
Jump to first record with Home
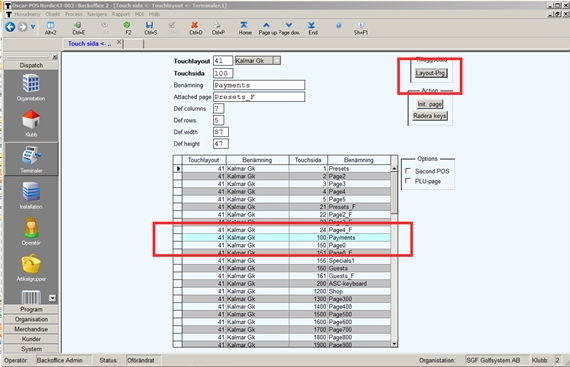pyautogui.click(x=245, y=28)
